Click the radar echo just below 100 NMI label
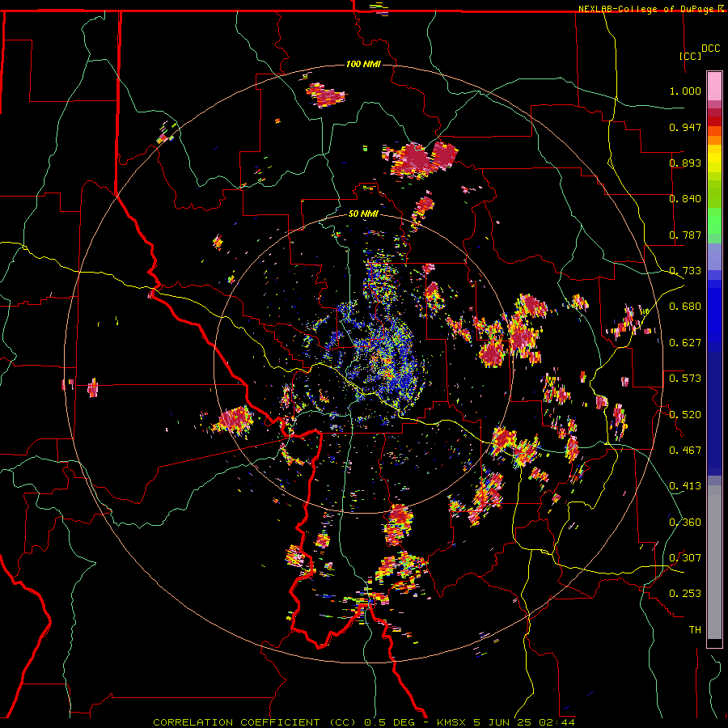Image resolution: width=728 pixels, height=728 pixels. click(326, 95)
